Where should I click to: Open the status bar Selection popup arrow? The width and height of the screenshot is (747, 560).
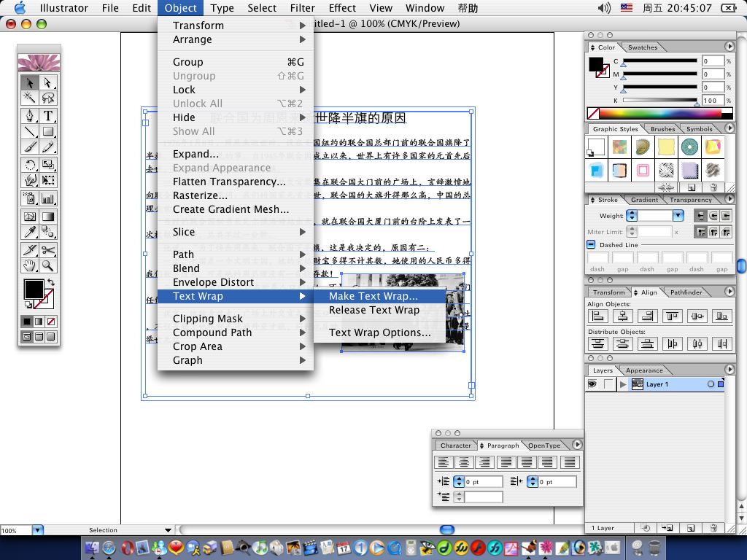(168, 530)
